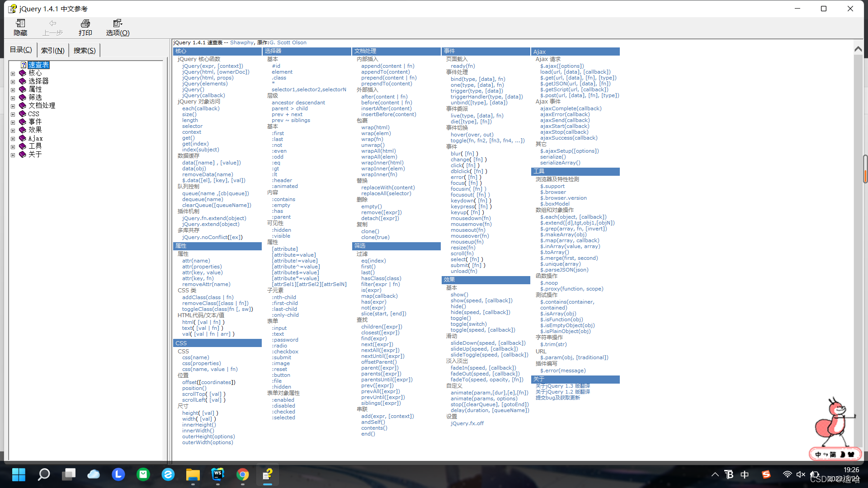
Task: Show hidden system tray icons
Action: point(715,474)
